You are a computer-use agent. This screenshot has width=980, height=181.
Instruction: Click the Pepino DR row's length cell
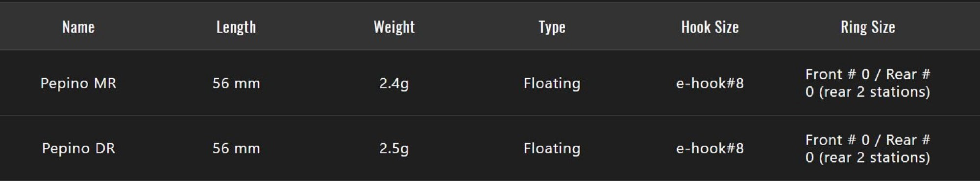tap(236, 148)
